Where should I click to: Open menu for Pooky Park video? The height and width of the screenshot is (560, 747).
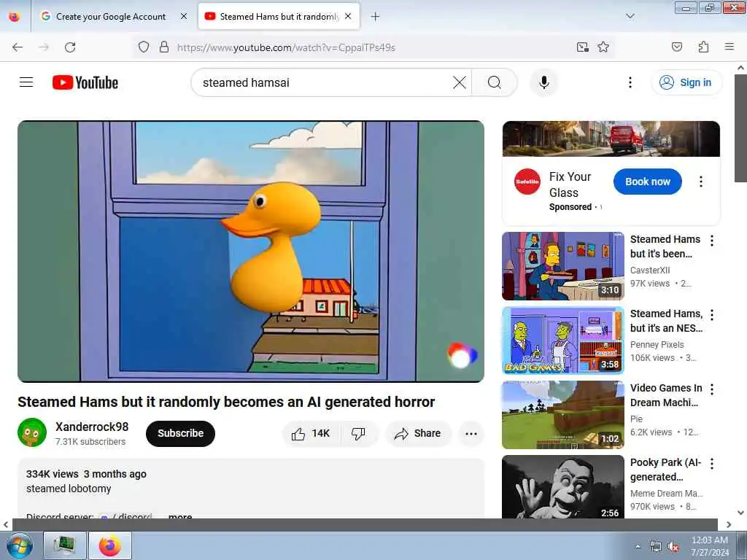pyautogui.click(x=712, y=463)
